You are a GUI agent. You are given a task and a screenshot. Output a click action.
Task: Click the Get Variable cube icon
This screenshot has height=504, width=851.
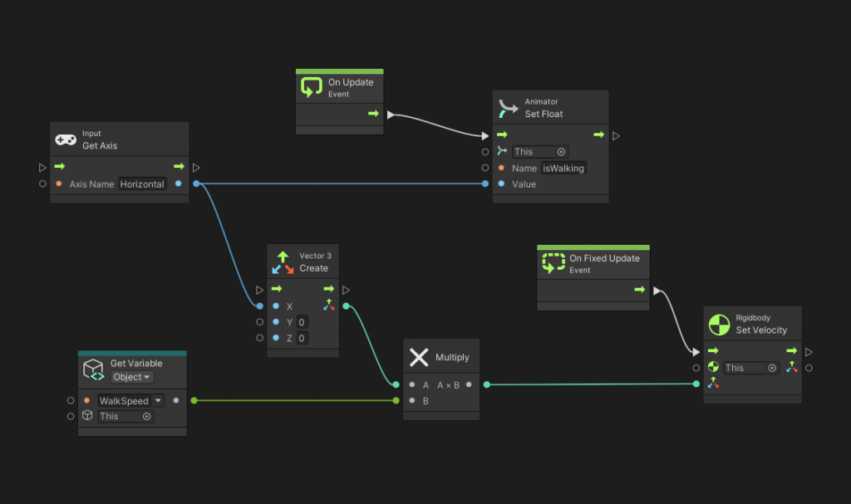(93, 370)
